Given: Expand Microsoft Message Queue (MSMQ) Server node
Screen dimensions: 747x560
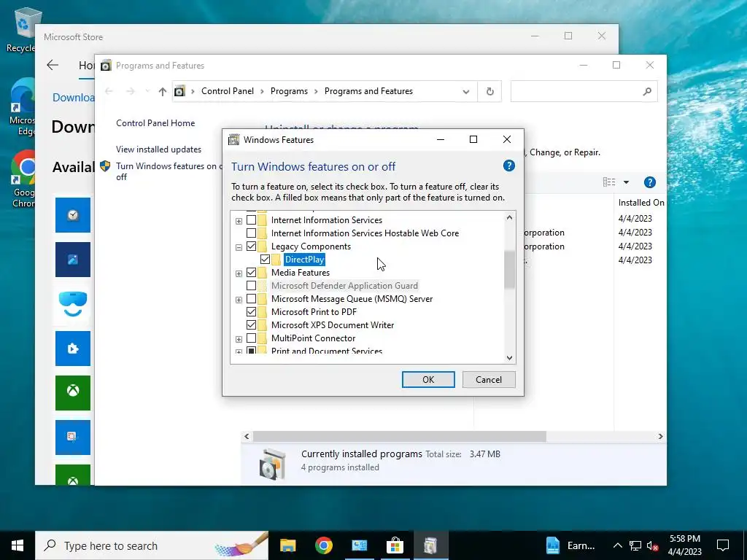Looking at the screenshot, I should (239, 300).
